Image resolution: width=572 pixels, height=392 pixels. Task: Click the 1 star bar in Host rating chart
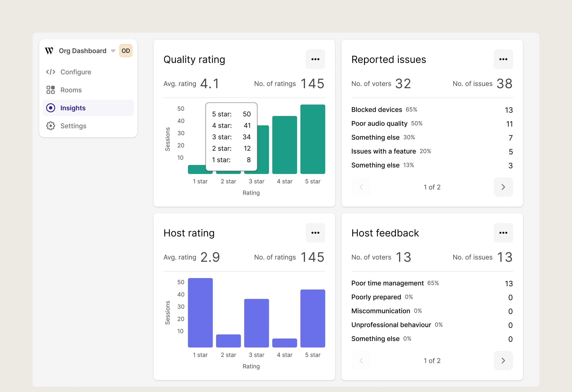200,313
